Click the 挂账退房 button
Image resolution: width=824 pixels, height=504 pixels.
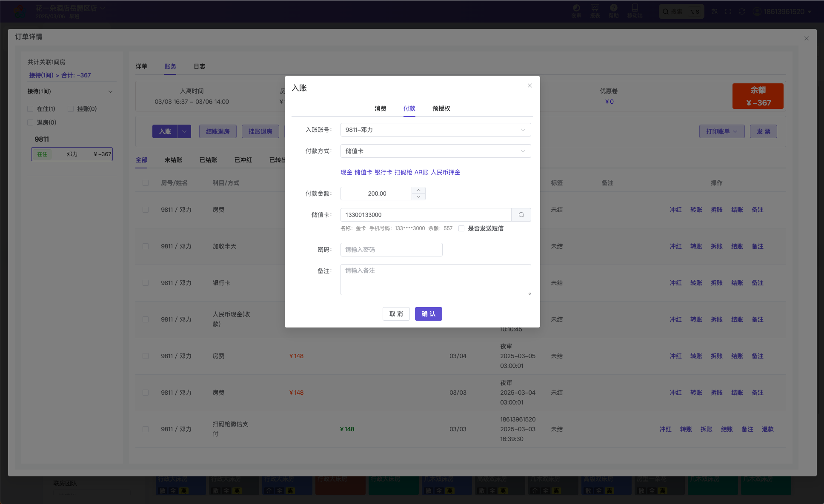[x=260, y=131]
